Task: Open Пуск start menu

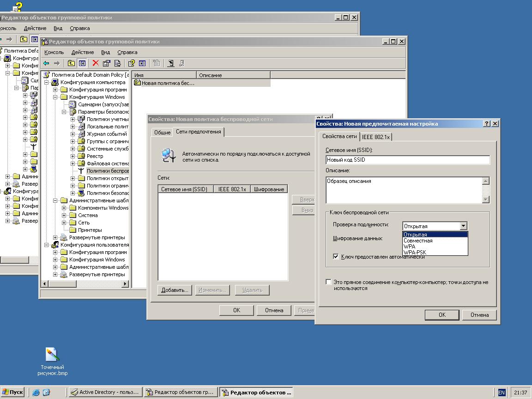Action: [x=12, y=392]
